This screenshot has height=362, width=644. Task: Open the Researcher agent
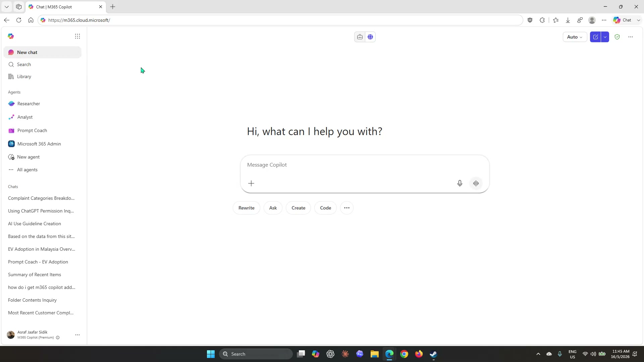point(42,104)
